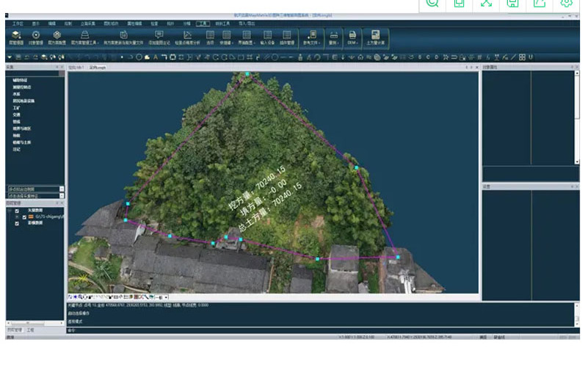588x392 pixels.
Task: Select the 交通 feature category
Action: [16, 115]
